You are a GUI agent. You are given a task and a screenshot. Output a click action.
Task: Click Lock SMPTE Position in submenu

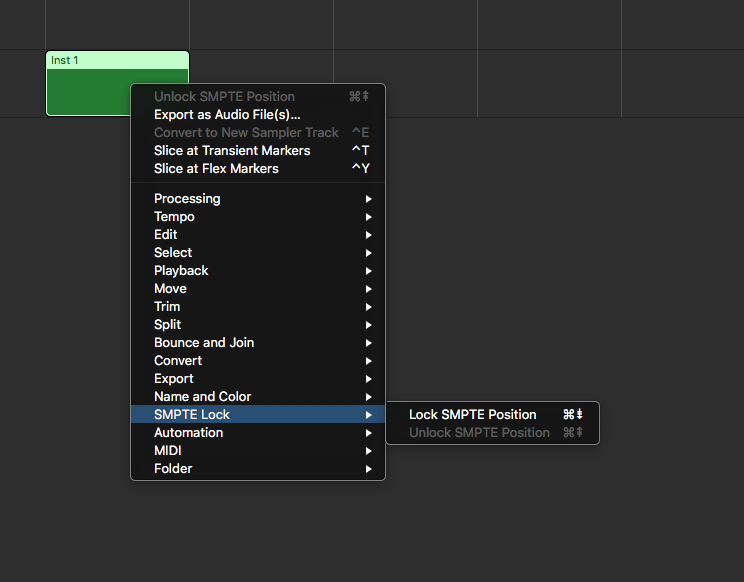(473, 415)
